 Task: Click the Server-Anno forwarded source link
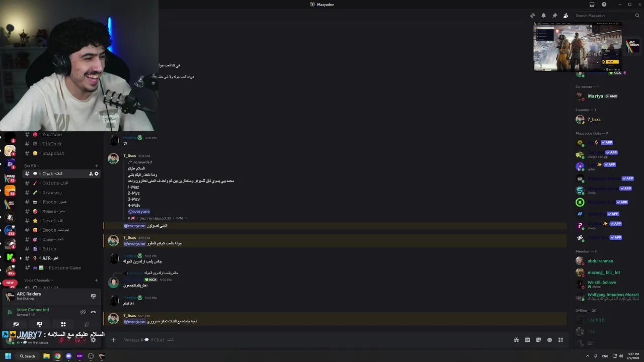pyautogui.click(x=158, y=218)
